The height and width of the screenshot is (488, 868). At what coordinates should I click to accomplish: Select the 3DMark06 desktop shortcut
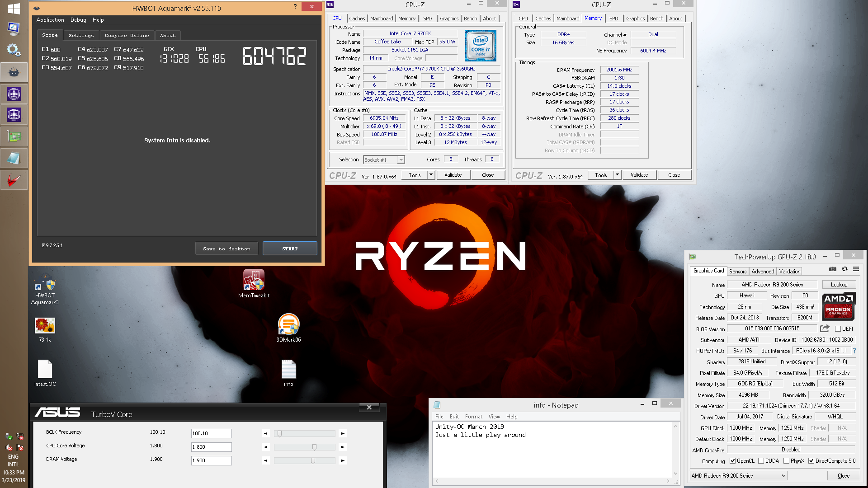pyautogui.click(x=288, y=328)
